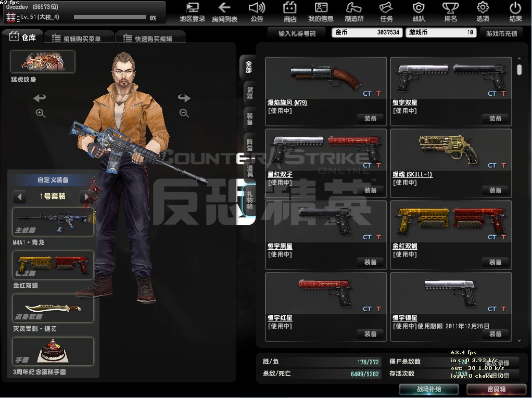
Task: Click the 噬魂 (SKULL-1) item name link
Action: [x=413, y=175]
